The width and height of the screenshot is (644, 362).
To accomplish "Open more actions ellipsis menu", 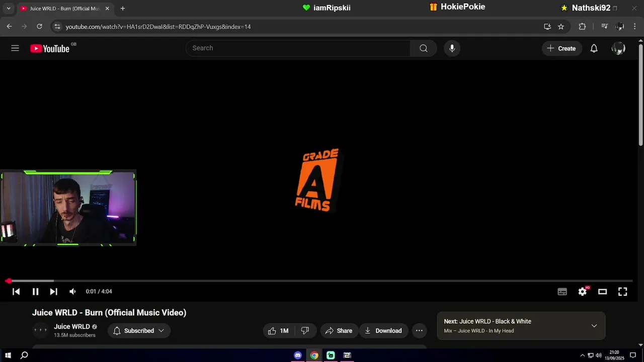I will 419,331.
